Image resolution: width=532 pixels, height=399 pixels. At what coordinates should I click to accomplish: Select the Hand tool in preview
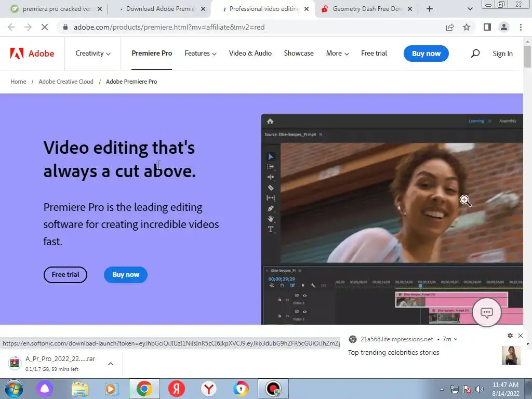[271, 219]
